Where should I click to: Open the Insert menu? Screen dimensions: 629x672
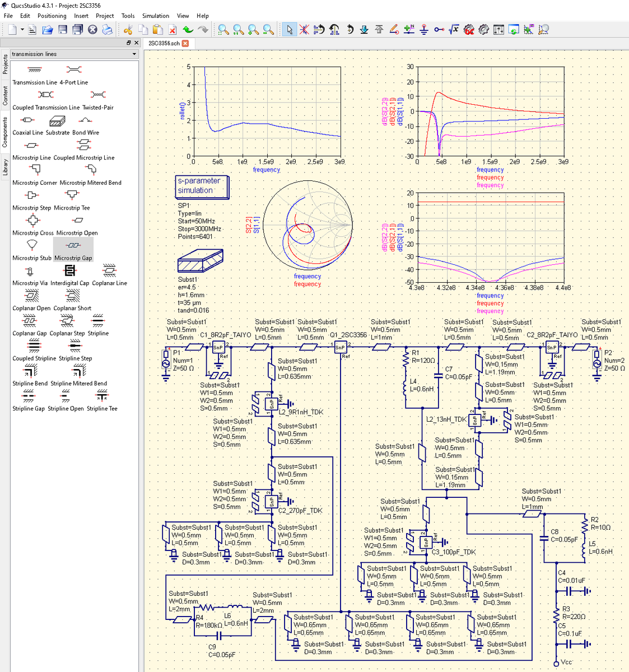pos(81,16)
